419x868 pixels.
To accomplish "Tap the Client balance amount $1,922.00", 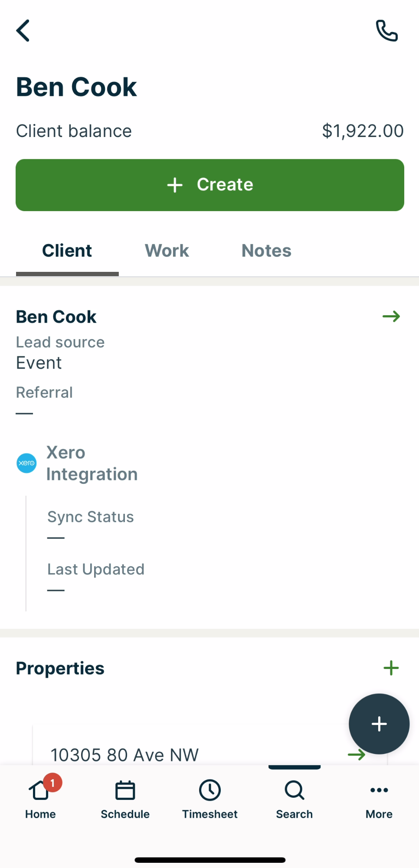I will coord(363,131).
